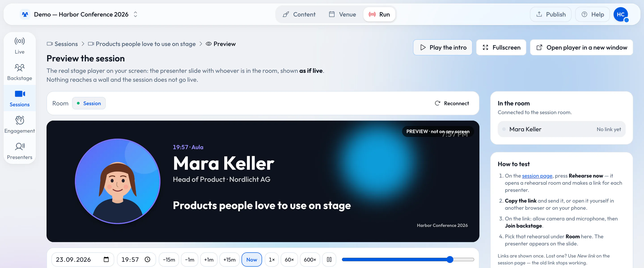
Task: Select the 1× speed option
Action: tap(272, 260)
